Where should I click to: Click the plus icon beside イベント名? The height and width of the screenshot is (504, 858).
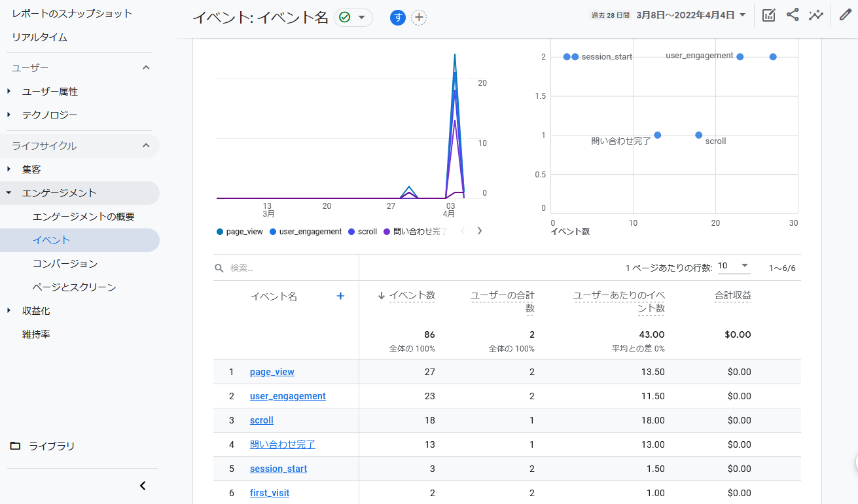(x=340, y=296)
